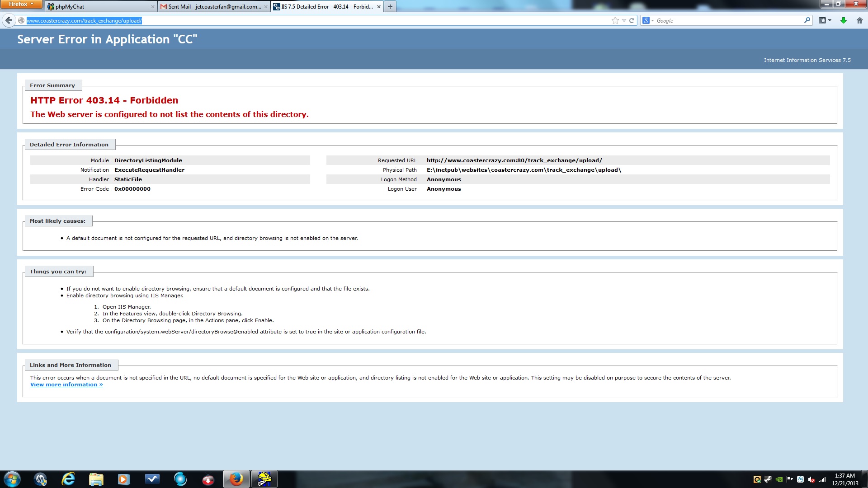Image resolution: width=868 pixels, height=488 pixels.
Task: Click the Server Error in Application heading
Action: pyautogui.click(x=107, y=39)
